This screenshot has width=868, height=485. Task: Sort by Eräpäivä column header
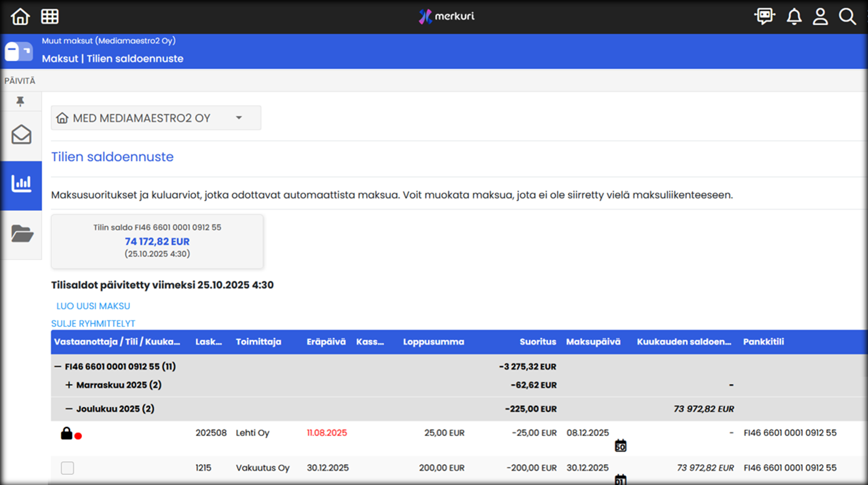coord(326,342)
